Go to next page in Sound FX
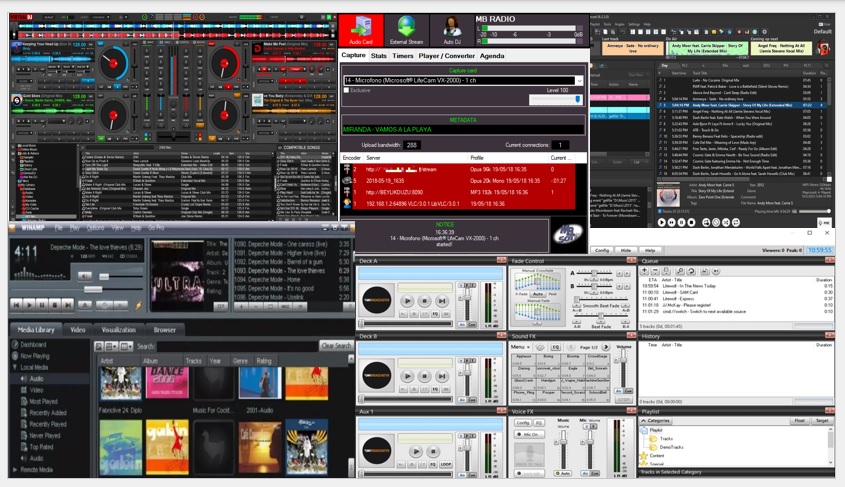845x487 pixels. [606, 347]
